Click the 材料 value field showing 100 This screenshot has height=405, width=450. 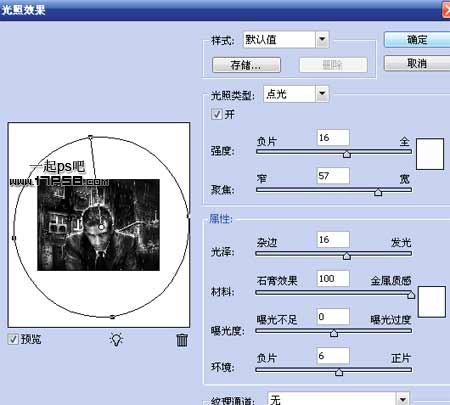[333, 278]
